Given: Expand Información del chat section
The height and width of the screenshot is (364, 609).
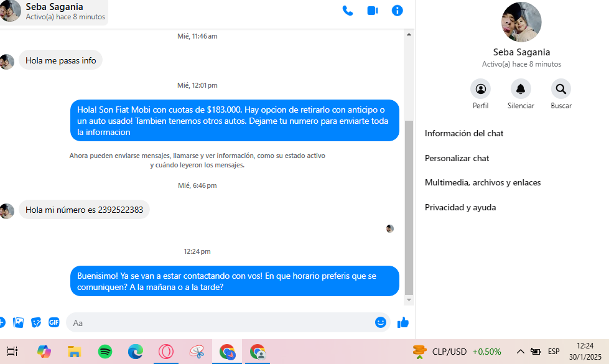Looking at the screenshot, I should (x=464, y=133).
